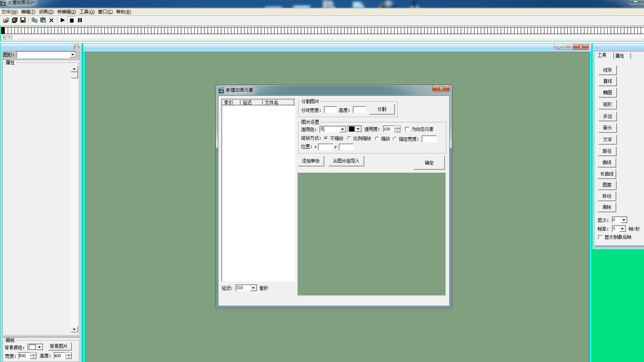Click the Copy toolbar icon

click(x=34, y=20)
